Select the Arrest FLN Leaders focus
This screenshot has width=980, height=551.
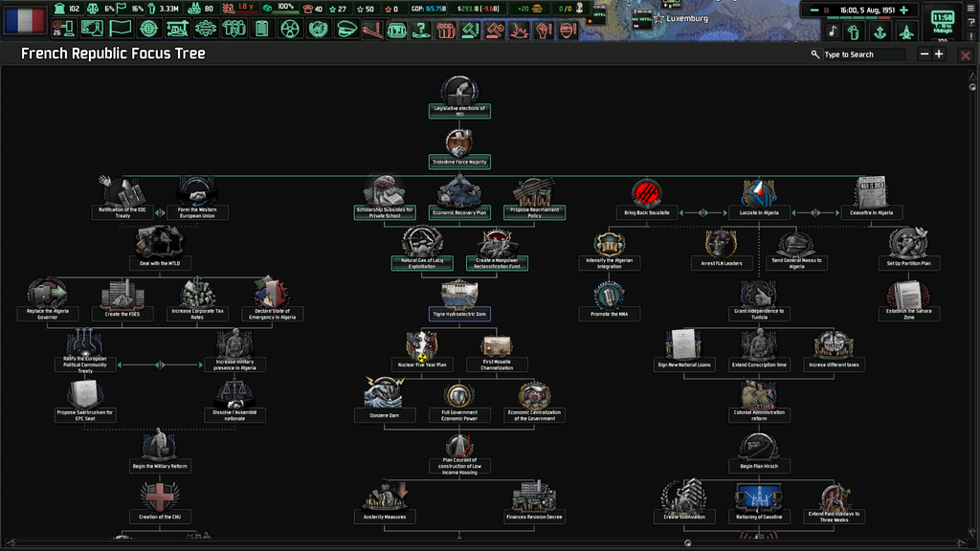(722, 248)
